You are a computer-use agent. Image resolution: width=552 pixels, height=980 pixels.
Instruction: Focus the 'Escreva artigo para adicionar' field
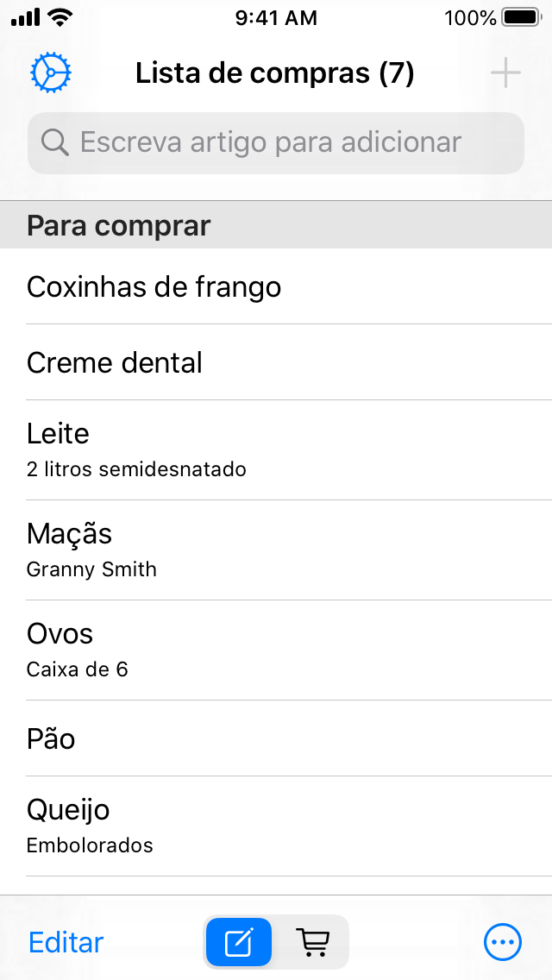click(x=293, y=142)
